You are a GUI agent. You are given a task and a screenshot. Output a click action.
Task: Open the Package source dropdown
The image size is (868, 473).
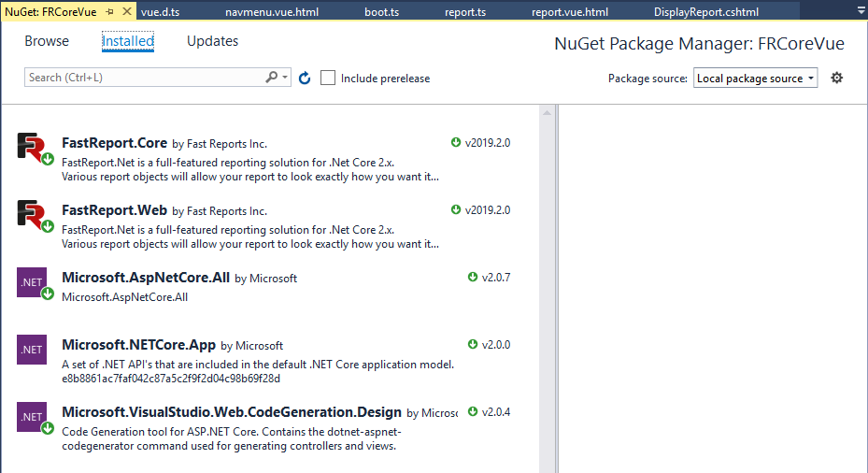pos(755,79)
